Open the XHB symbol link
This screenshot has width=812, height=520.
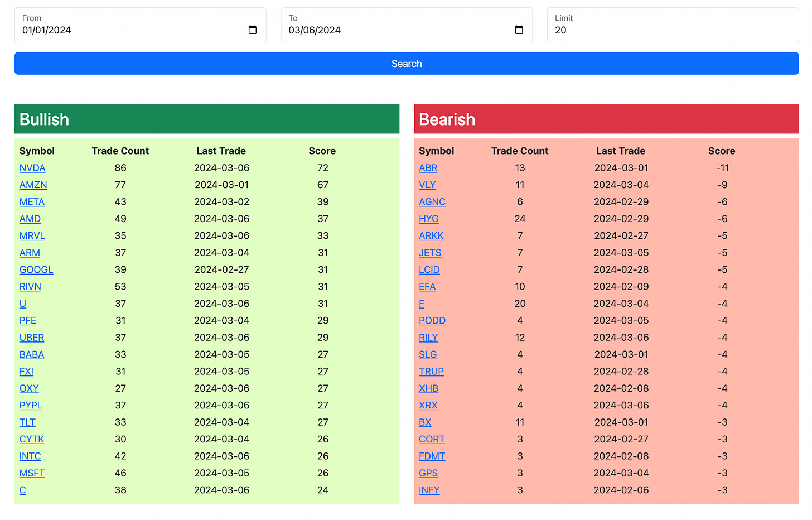428,388
